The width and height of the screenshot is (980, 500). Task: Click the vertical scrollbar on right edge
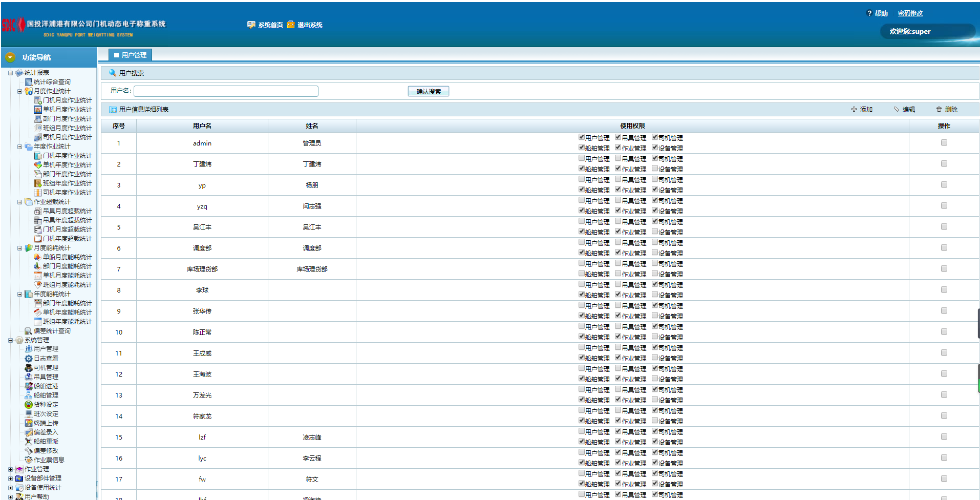point(978,323)
